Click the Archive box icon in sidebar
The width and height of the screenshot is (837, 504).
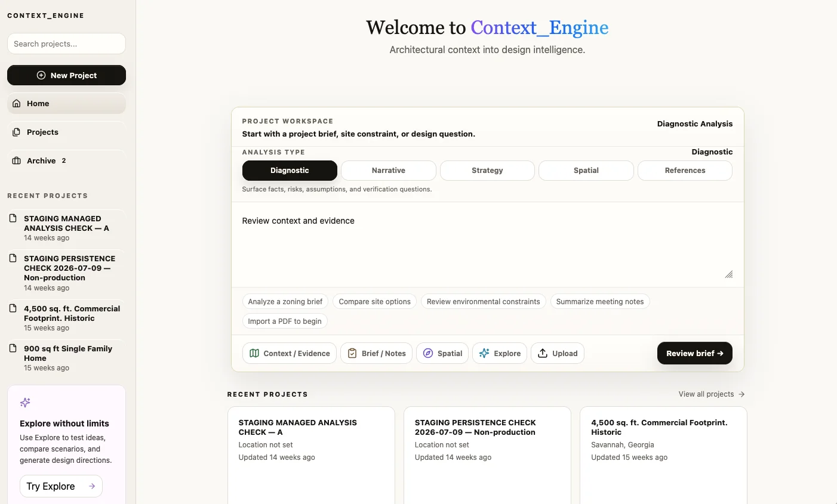pyautogui.click(x=17, y=160)
